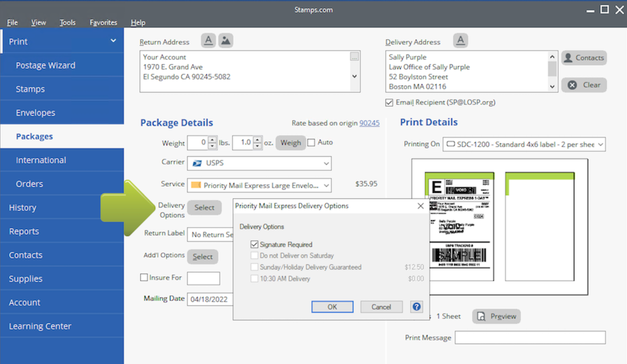Select International in the sidebar
Screen dimensions: 627x364
tap(41, 160)
